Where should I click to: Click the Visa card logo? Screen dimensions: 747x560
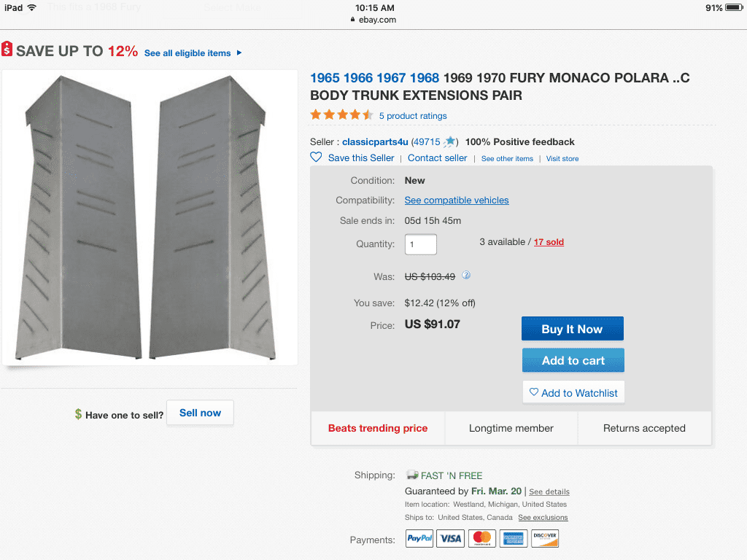click(x=451, y=539)
